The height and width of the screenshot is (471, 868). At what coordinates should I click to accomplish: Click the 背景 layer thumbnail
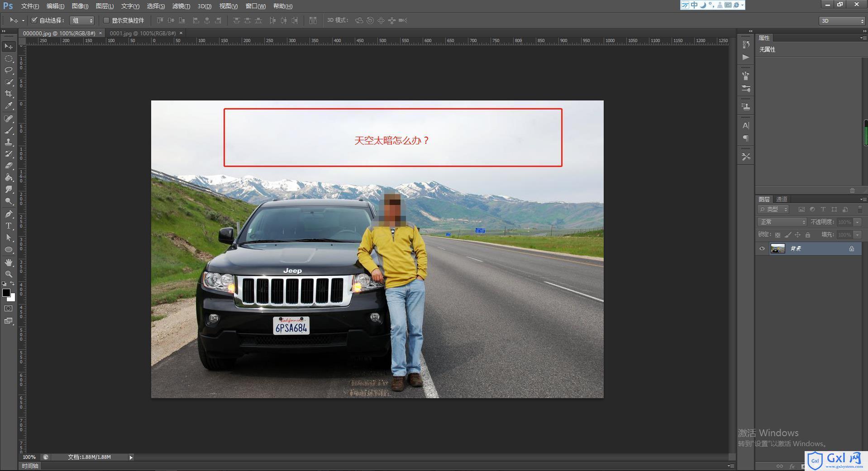(x=778, y=248)
